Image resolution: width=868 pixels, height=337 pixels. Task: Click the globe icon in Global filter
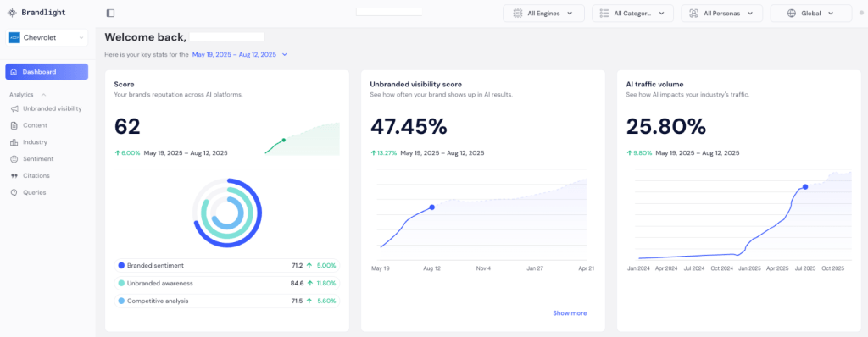tap(792, 14)
